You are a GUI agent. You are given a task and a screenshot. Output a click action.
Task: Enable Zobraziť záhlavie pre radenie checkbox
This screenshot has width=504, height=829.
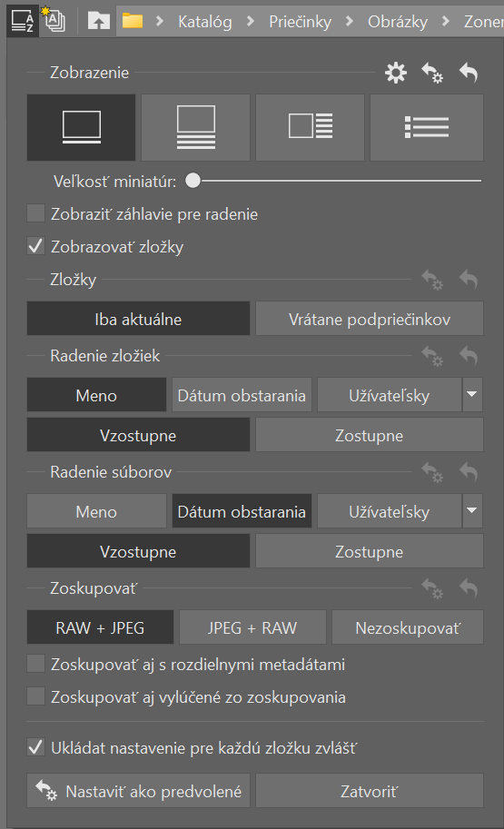36,213
